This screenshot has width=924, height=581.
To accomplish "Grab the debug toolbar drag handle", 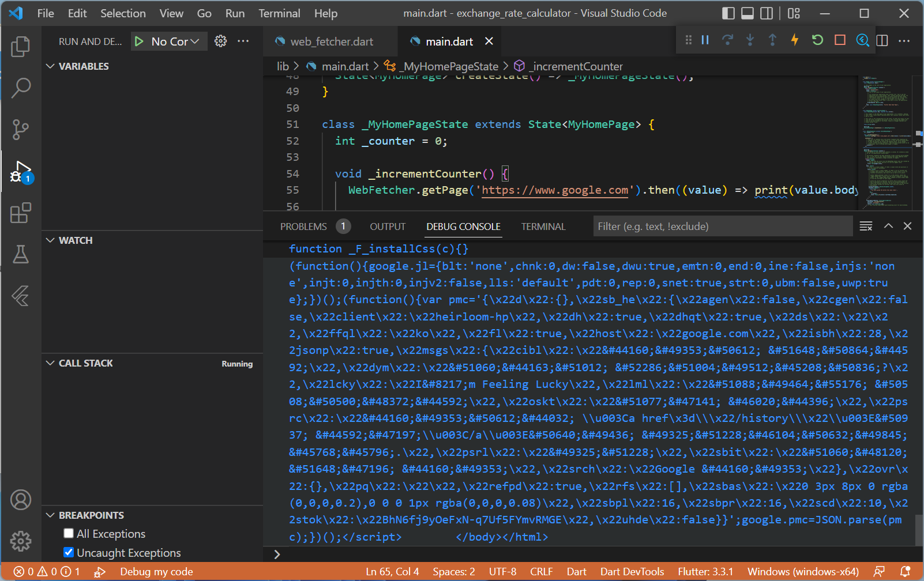I will click(688, 40).
